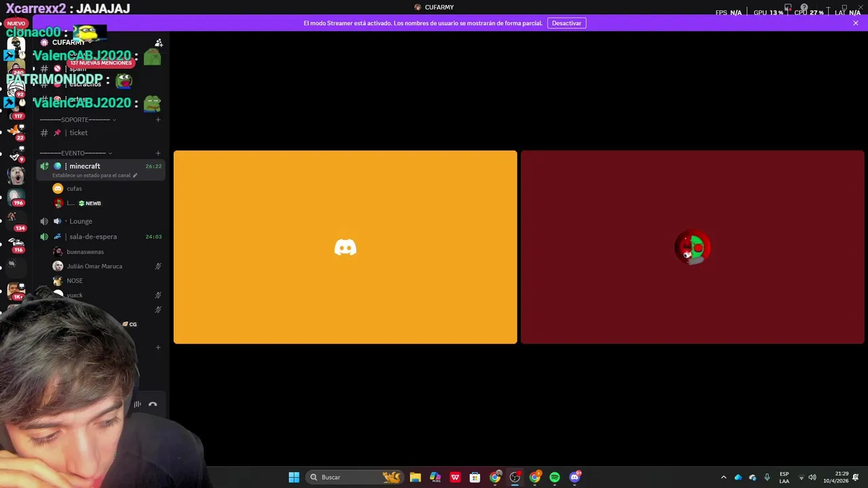Click the microphone tray icon
Viewport: 868px width, 488px height.
pyautogui.click(x=767, y=477)
